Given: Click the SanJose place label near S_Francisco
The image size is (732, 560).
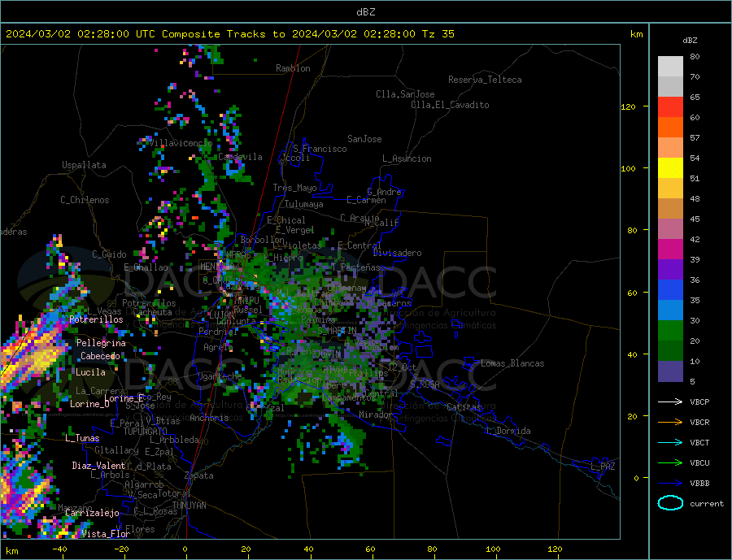Looking at the screenshot, I should (364, 139).
